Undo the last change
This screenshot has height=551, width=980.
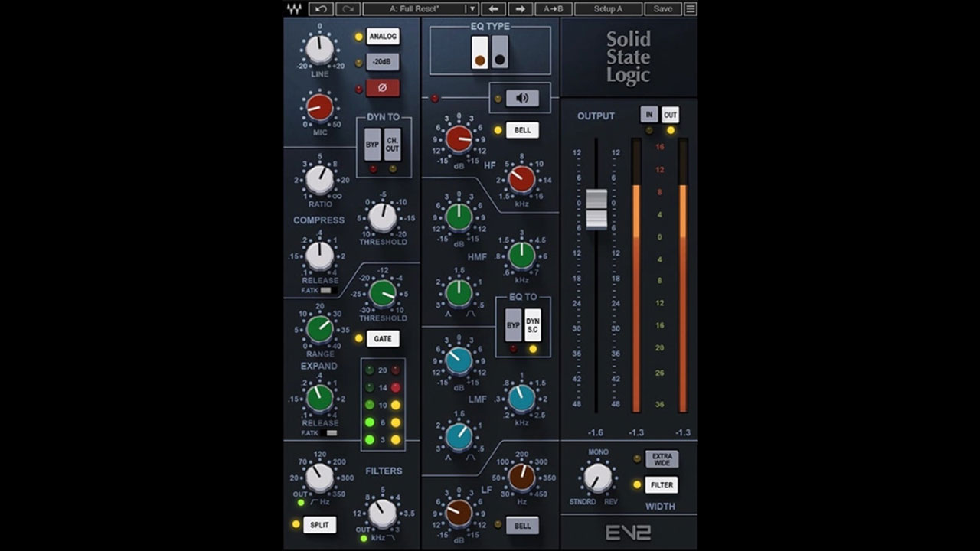321,9
